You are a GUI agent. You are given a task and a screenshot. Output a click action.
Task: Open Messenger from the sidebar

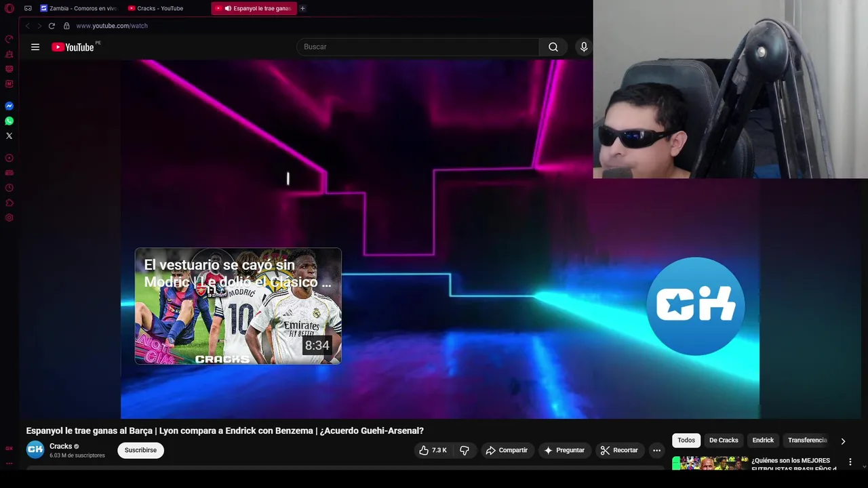(9, 106)
